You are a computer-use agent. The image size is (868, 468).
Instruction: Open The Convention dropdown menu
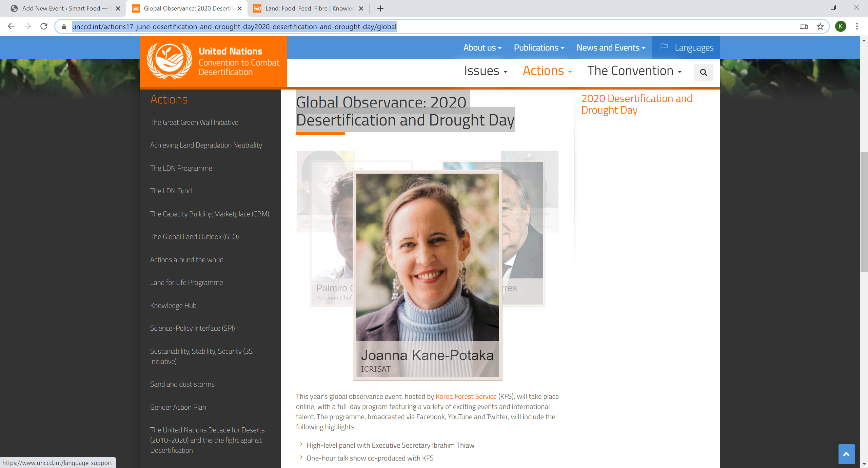coord(634,71)
